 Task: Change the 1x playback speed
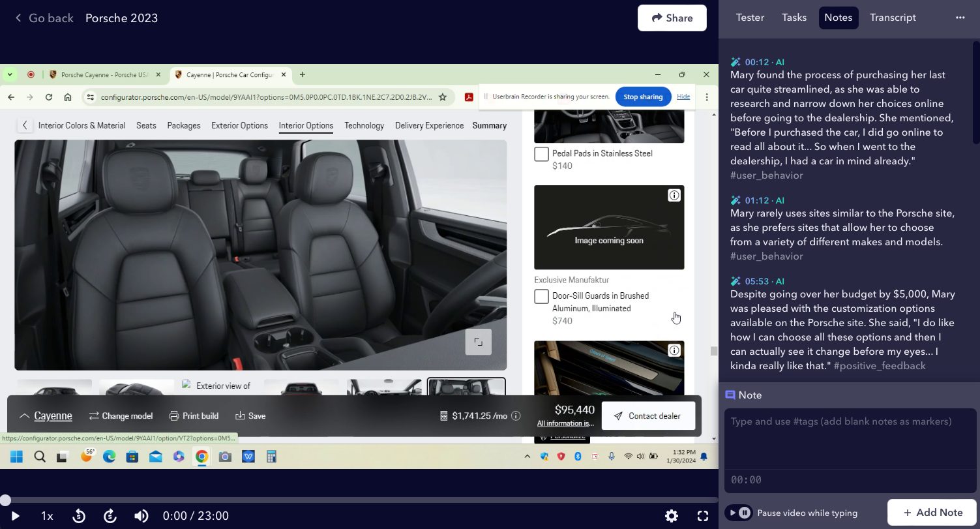47,516
